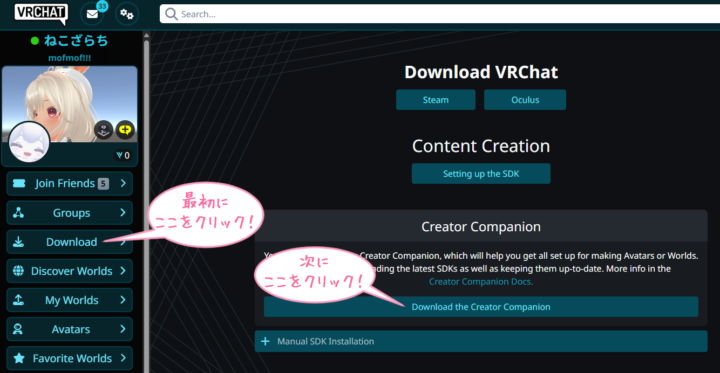Open the settings gears icon
Viewport: 720px width, 373px height.
coord(127,14)
